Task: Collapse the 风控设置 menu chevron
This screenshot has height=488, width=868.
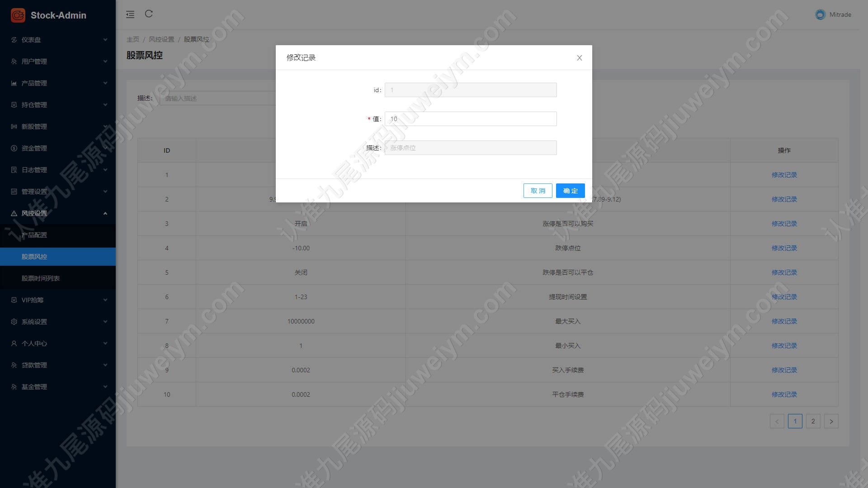Action: click(105, 213)
